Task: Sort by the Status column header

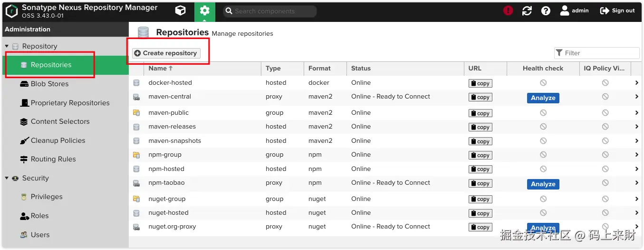Action: click(405, 68)
